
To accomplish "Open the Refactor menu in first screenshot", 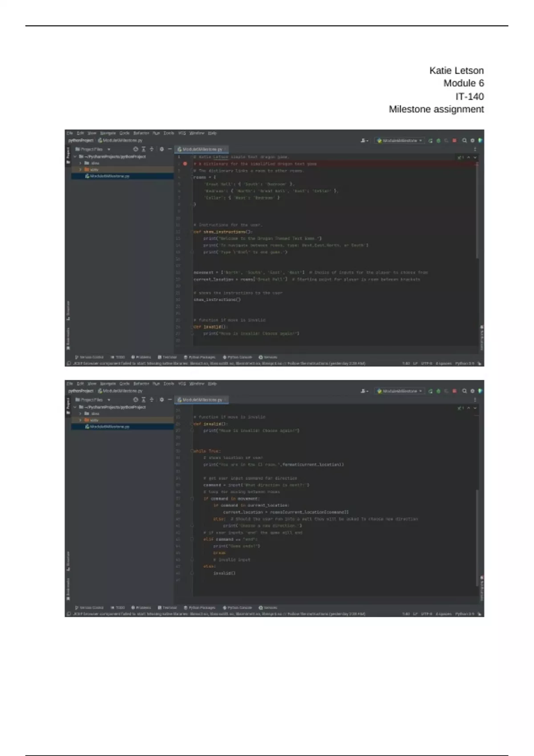I will pos(141,133).
